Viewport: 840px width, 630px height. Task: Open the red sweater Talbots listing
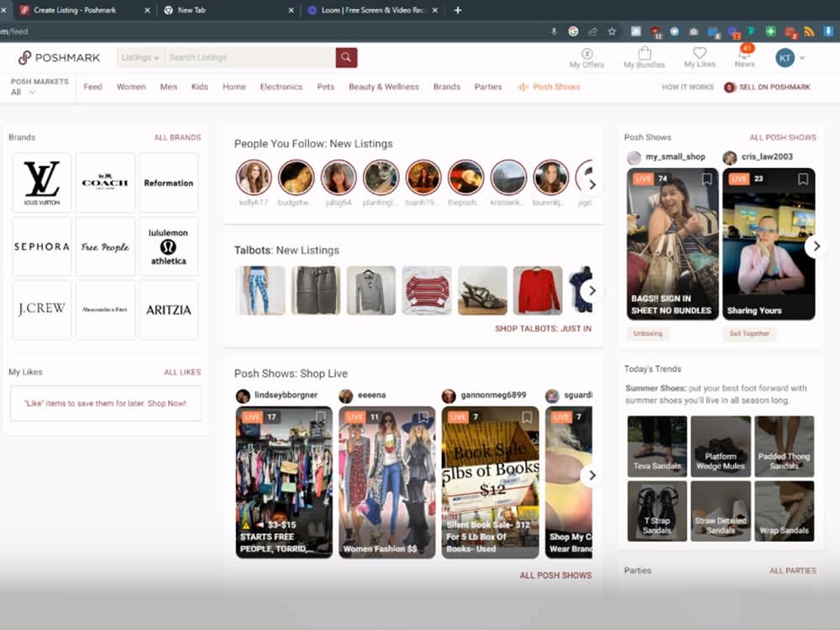[x=538, y=291]
